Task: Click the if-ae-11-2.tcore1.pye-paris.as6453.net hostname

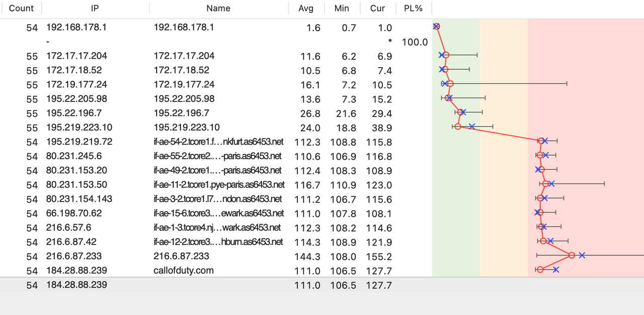Action: pos(219,185)
